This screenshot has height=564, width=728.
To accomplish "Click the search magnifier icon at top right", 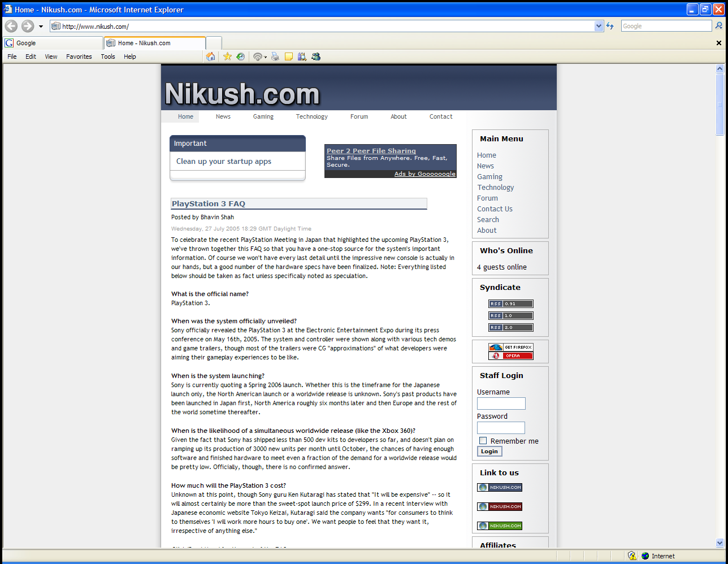I will [x=719, y=26].
